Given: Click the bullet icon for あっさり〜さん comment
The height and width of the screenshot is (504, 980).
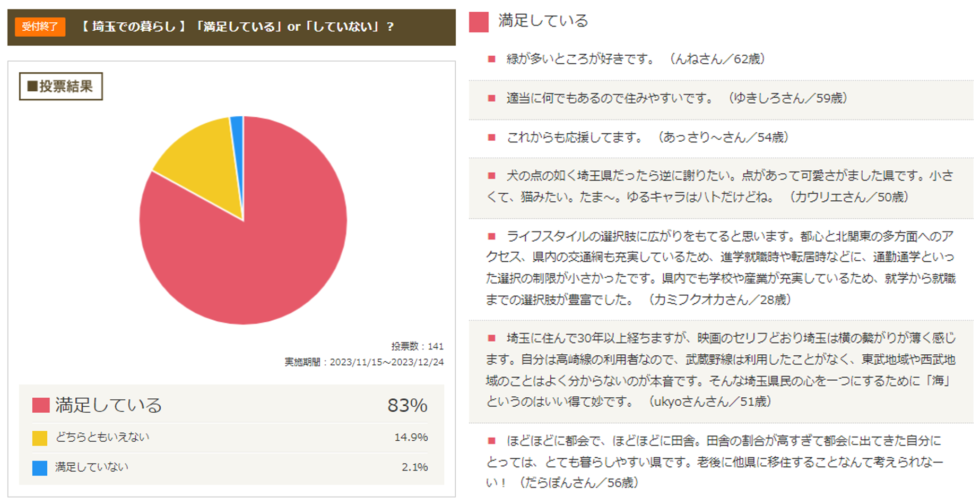Looking at the screenshot, I should pyautogui.click(x=492, y=138).
